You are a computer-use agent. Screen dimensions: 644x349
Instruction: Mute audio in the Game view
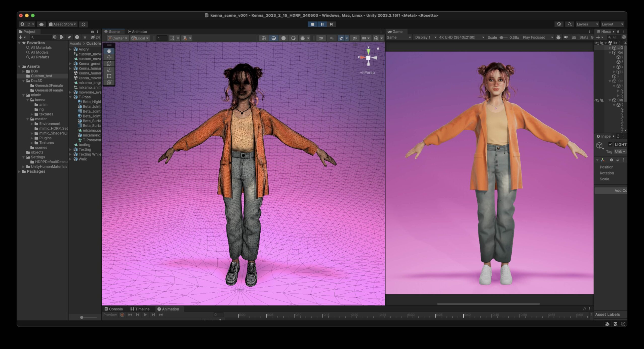tap(566, 37)
